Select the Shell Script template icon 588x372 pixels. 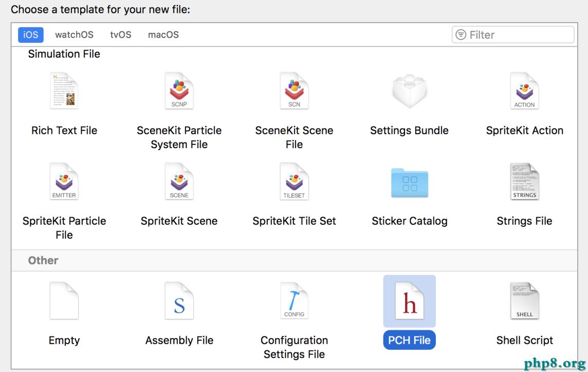(524, 301)
